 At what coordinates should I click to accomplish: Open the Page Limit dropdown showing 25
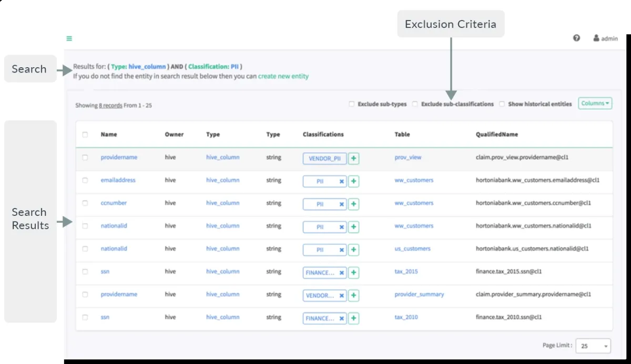coord(593,346)
